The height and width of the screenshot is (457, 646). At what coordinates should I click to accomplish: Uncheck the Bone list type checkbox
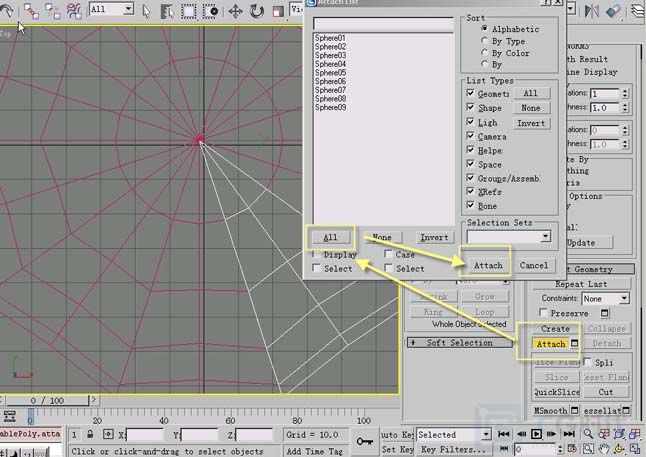click(x=470, y=205)
